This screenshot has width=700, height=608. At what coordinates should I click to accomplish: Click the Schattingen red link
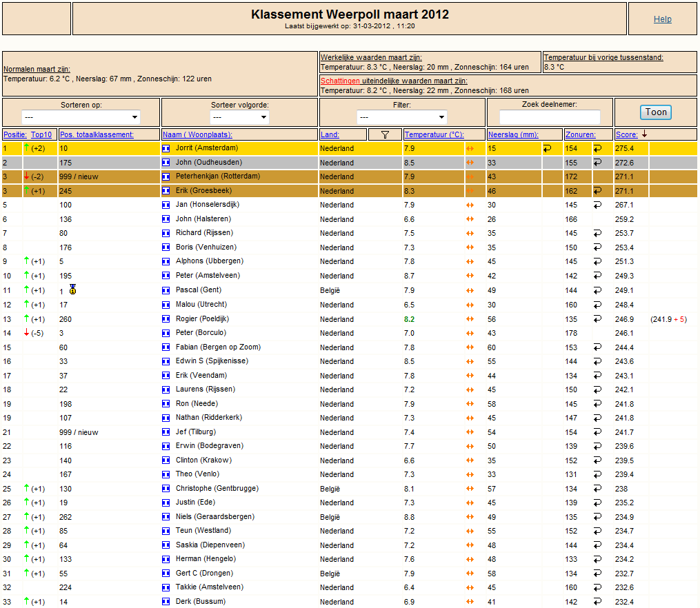click(340, 81)
